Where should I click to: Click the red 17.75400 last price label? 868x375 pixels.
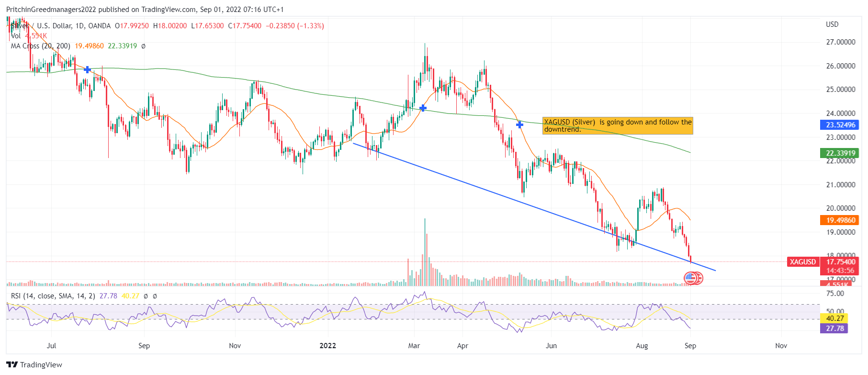point(840,262)
